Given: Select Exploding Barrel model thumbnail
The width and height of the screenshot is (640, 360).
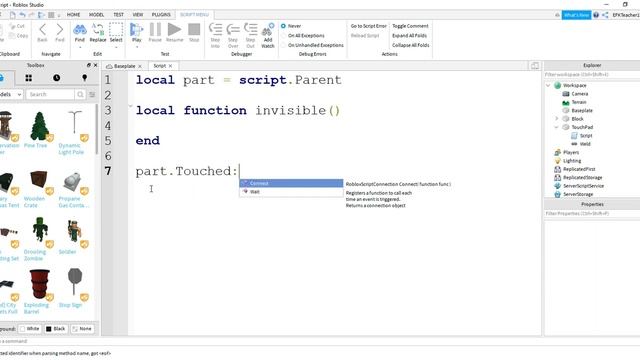Looking at the screenshot, I should click(x=39, y=284).
